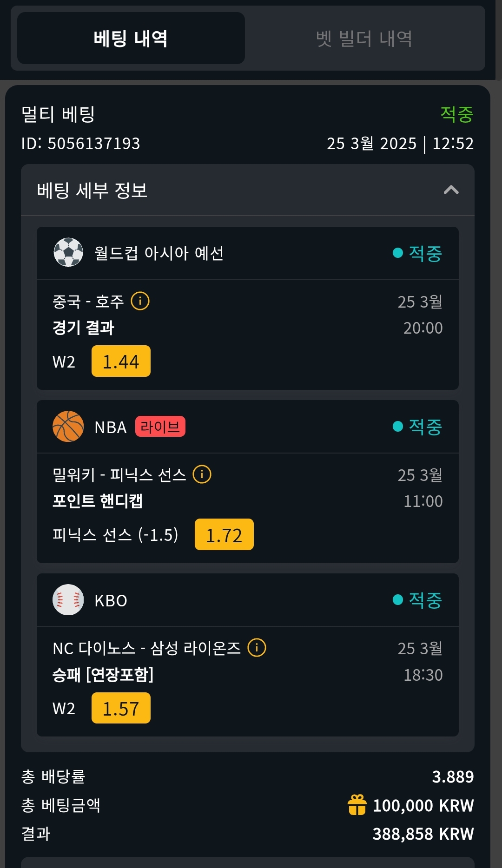The width and height of the screenshot is (502, 868).
Task: Click the 1.72 odds button
Action: click(224, 534)
